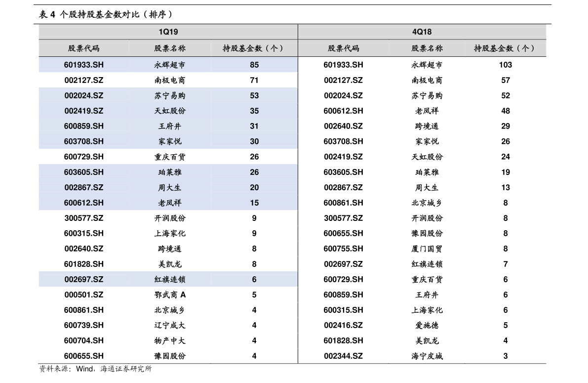Select stock name 海宁皮城

(x=427, y=356)
